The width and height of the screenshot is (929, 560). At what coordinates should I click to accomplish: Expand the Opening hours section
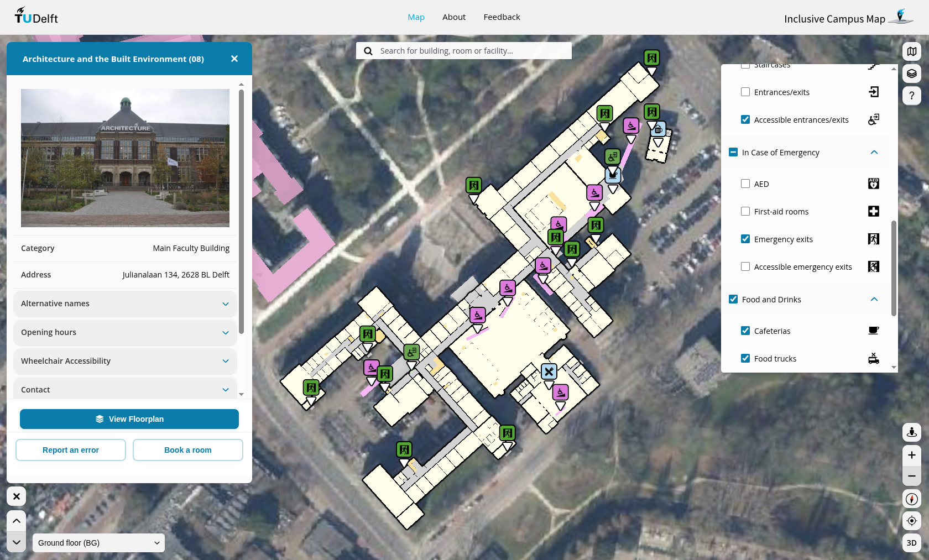125,332
